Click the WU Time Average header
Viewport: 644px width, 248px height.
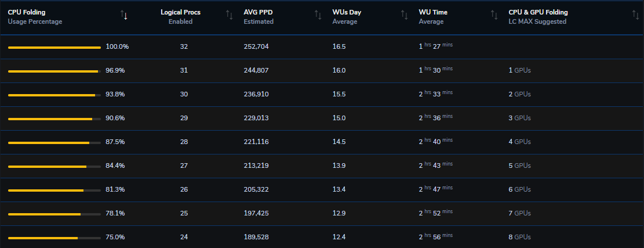(x=433, y=17)
